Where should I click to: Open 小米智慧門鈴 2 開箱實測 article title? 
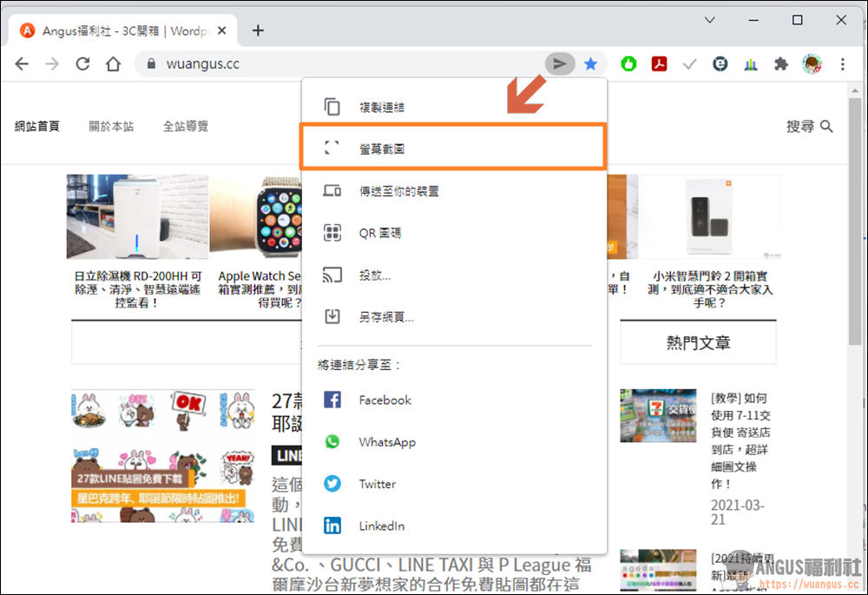710,289
